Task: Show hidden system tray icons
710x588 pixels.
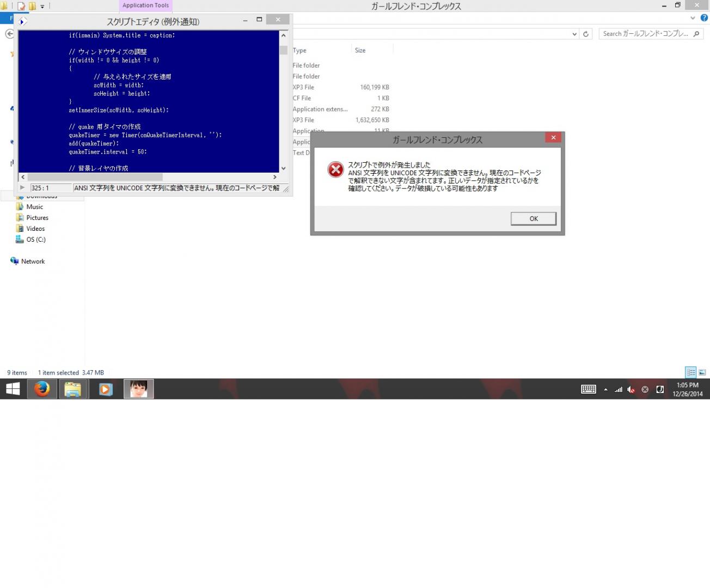Action: (605, 389)
